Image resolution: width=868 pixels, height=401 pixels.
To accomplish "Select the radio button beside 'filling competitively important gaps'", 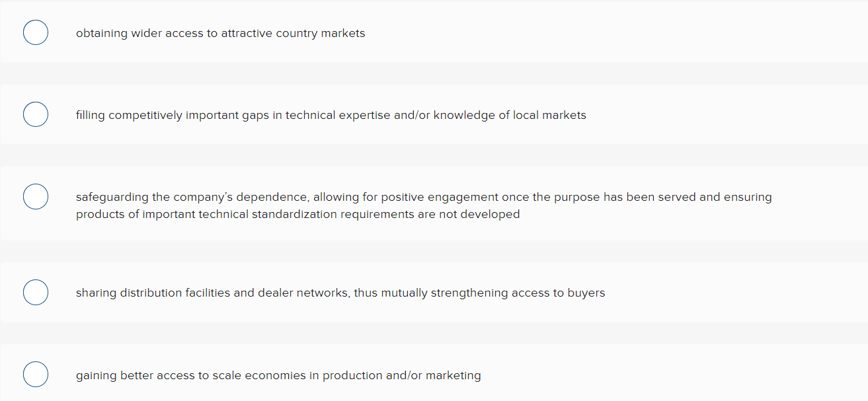I will [35, 114].
